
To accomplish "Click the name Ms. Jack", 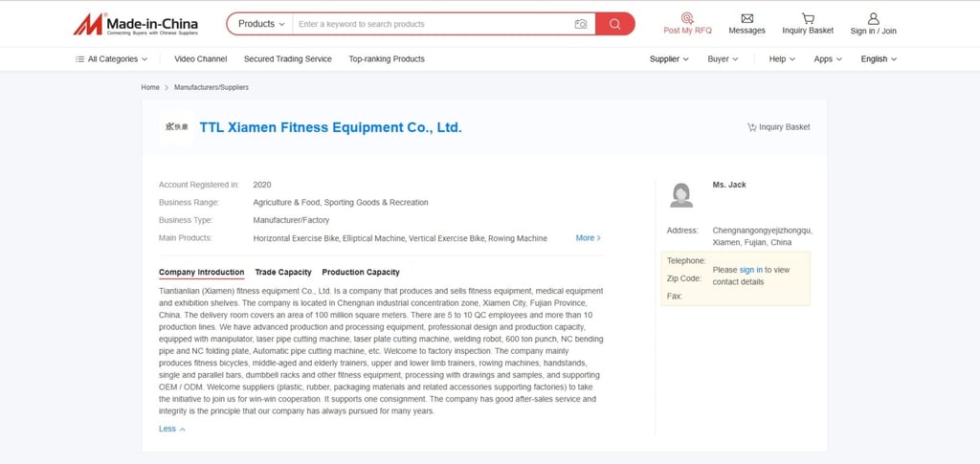I will [729, 185].
